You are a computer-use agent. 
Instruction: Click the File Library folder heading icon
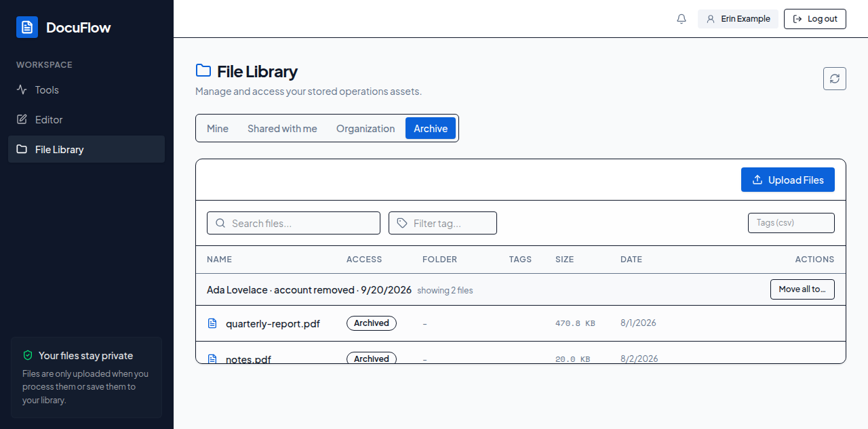203,70
